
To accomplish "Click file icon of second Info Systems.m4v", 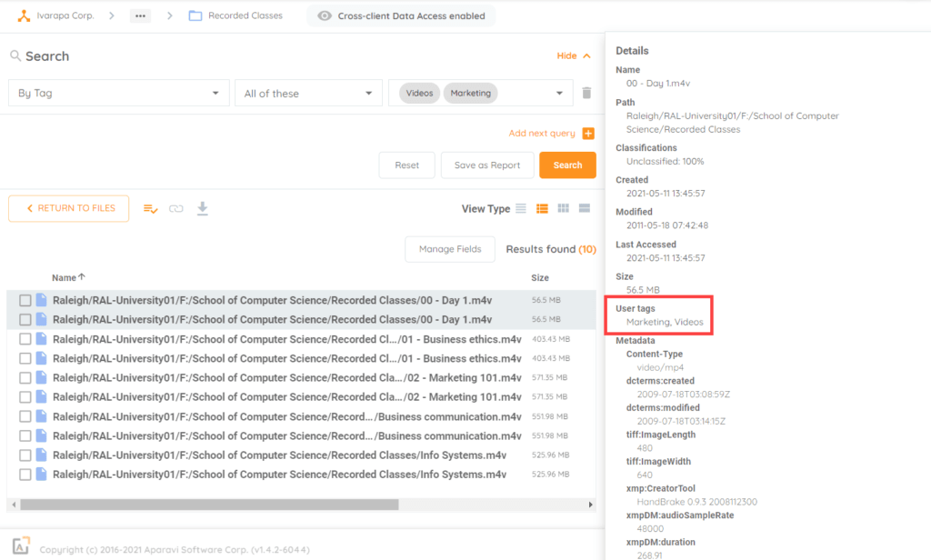I will pyautogui.click(x=41, y=474).
